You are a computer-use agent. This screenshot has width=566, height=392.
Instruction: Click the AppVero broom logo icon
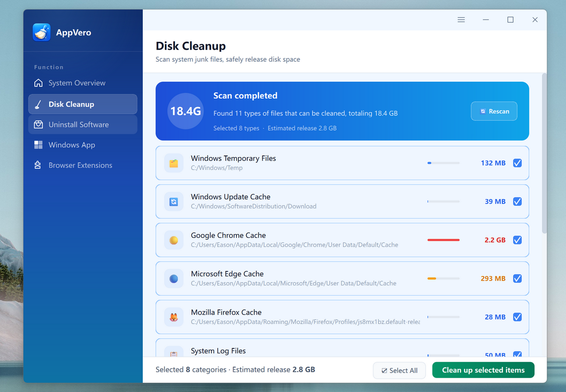(42, 33)
